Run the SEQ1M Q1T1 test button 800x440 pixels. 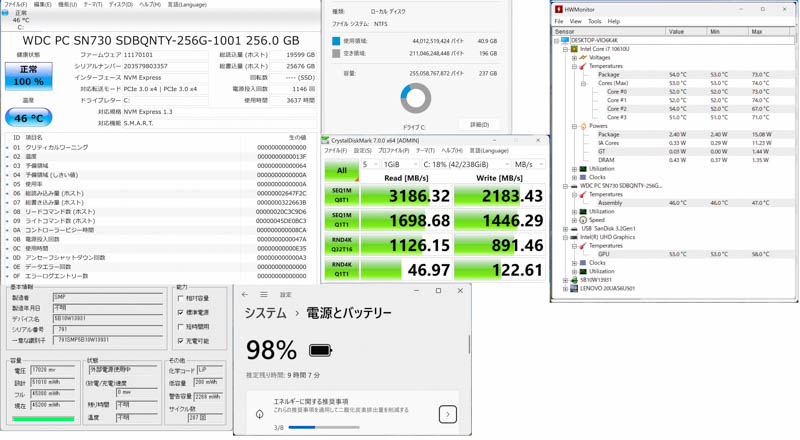click(342, 220)
